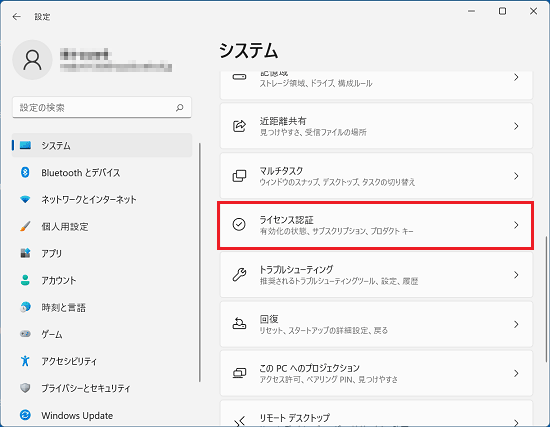Click the アプリ icon in sidebar
The height and width of the screenshot is (427, 550).
25,253
